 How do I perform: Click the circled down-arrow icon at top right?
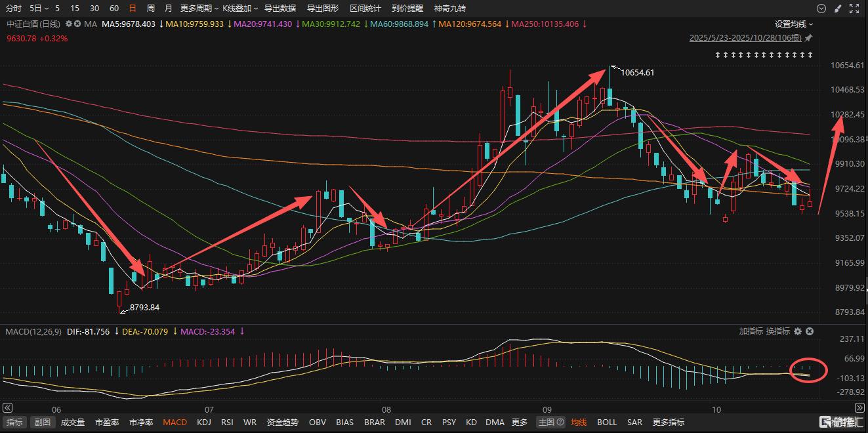[x=821, y=9]
